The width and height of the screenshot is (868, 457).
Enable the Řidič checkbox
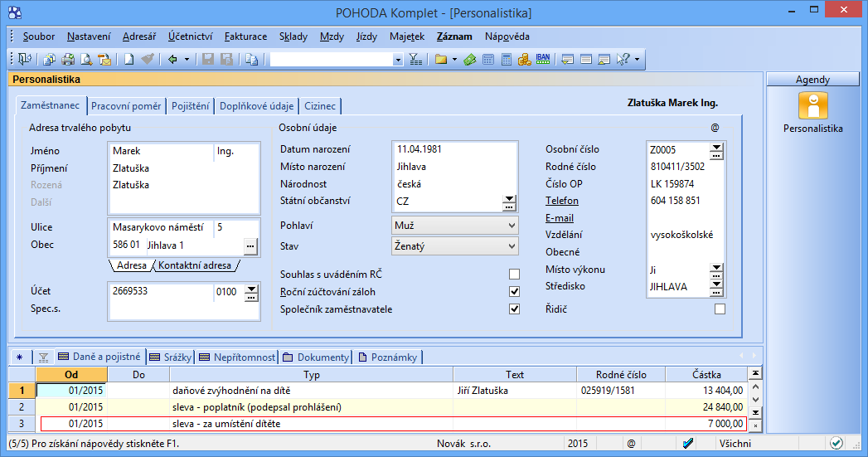(x=720, y=309)
